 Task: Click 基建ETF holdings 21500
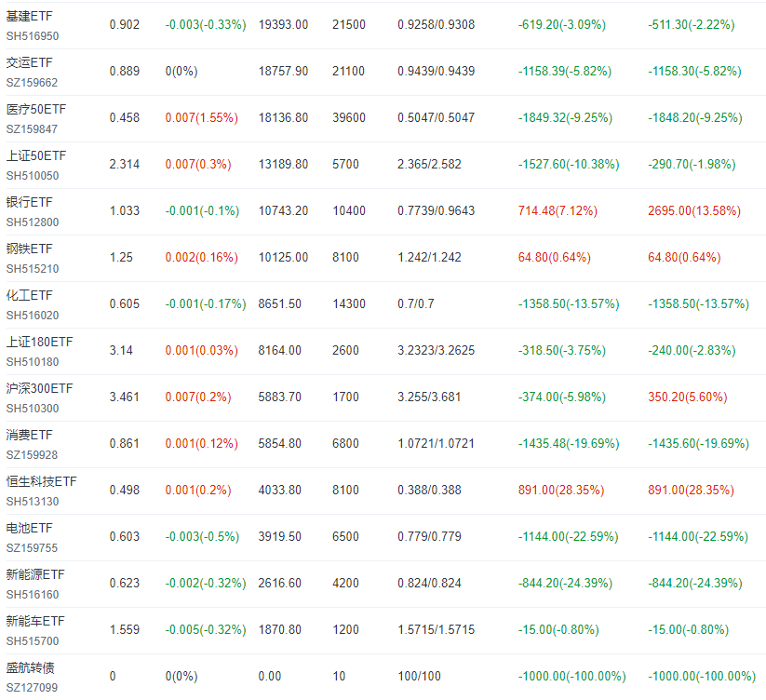349,24
